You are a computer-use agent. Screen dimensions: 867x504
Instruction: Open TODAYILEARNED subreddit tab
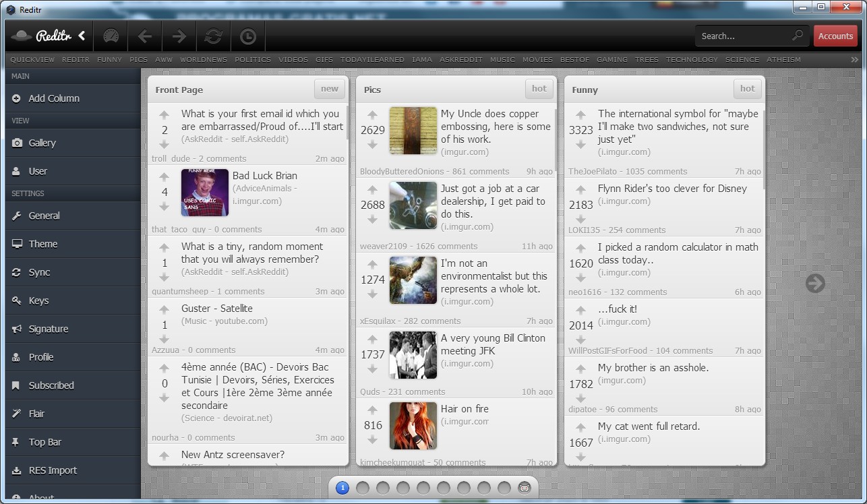(372, 59)
